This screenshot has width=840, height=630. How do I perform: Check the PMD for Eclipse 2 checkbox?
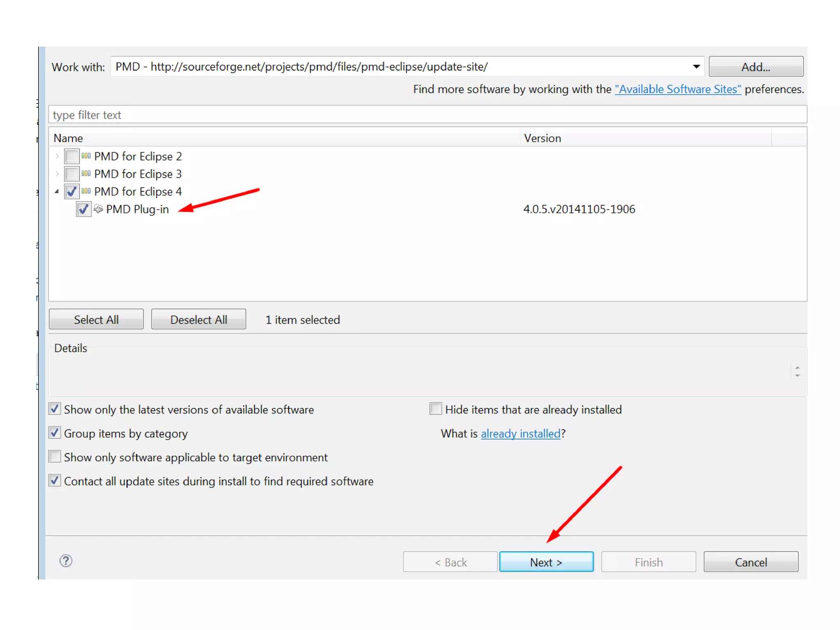[x=72, y=156]
